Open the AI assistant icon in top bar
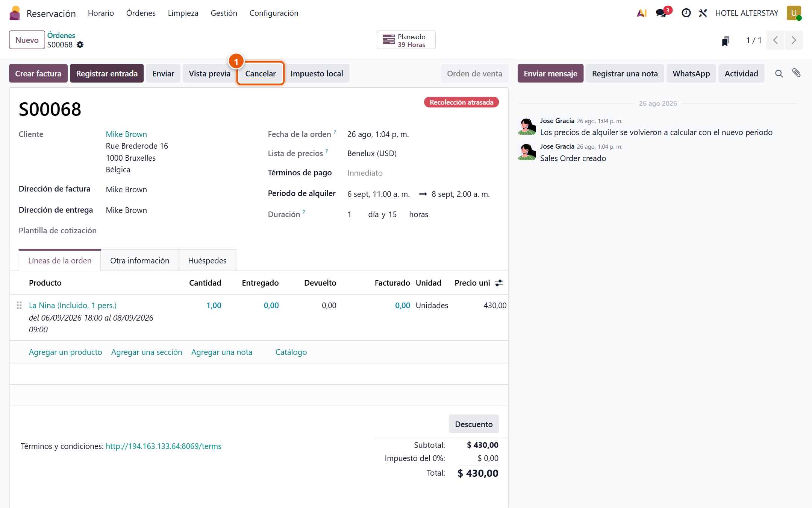This screenshot has height=508, width=812. 642,13
